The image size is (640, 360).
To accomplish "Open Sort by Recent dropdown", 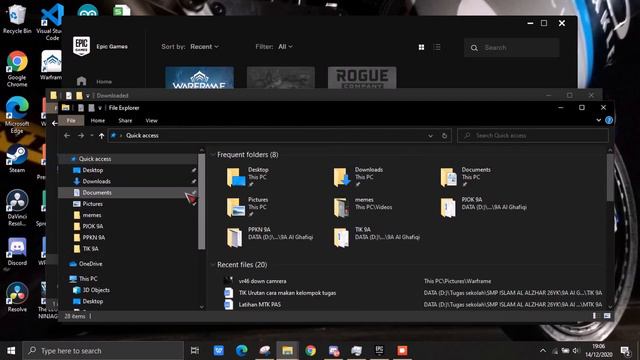I will click(x=204, y=47).
